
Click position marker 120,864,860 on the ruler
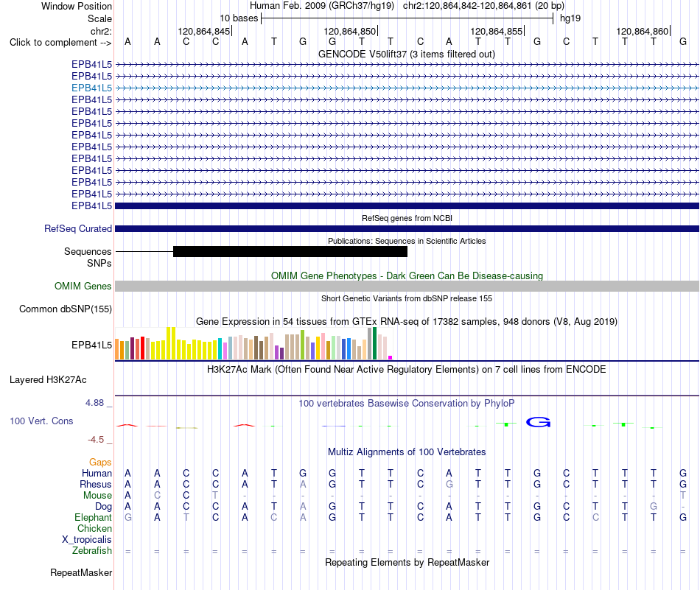pyautogui.click(x=642, y=31)
